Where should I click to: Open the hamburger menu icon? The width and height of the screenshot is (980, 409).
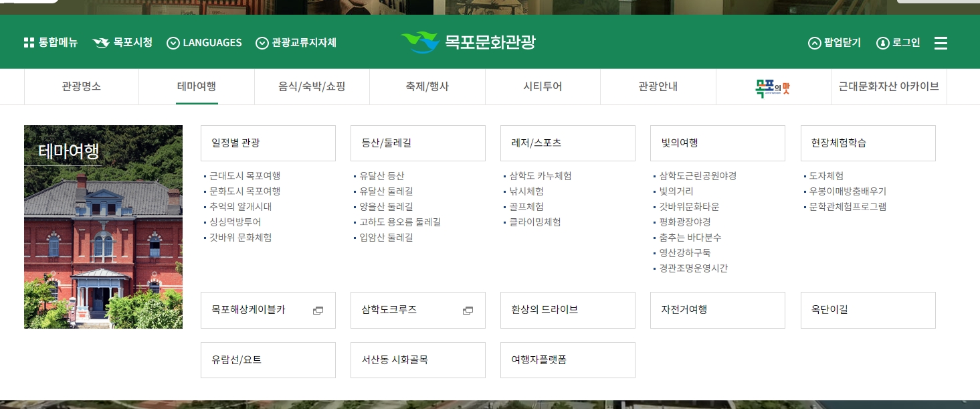[941, 43]
